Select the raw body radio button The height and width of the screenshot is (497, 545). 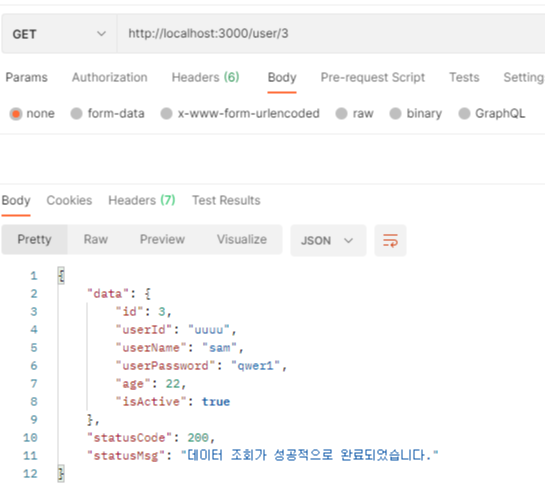[341, 114]
